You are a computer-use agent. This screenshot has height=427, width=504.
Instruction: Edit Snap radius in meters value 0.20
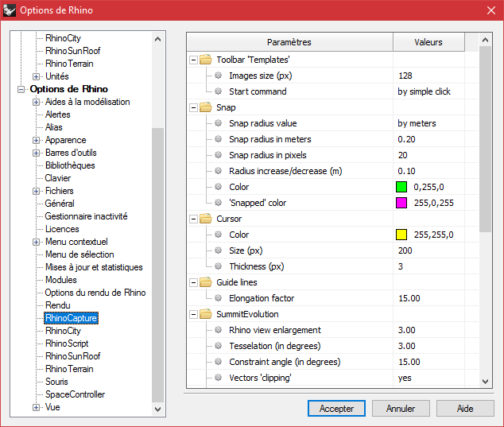click(428, 139)
